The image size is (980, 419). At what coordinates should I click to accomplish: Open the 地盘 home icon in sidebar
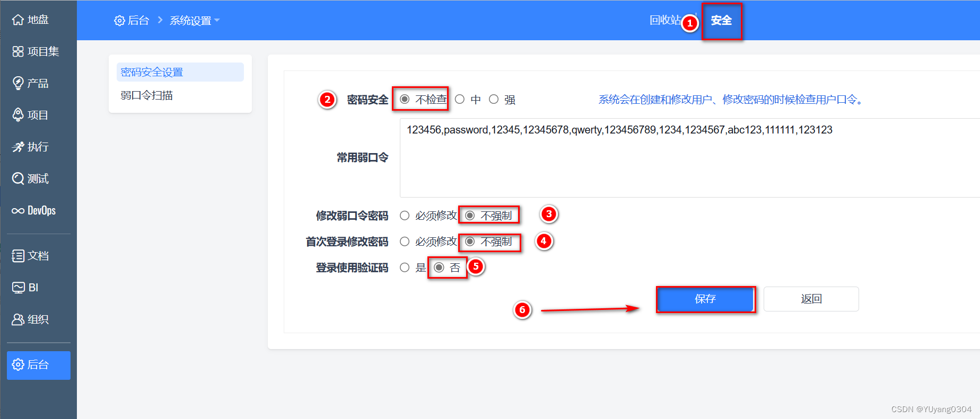[18, 20]
